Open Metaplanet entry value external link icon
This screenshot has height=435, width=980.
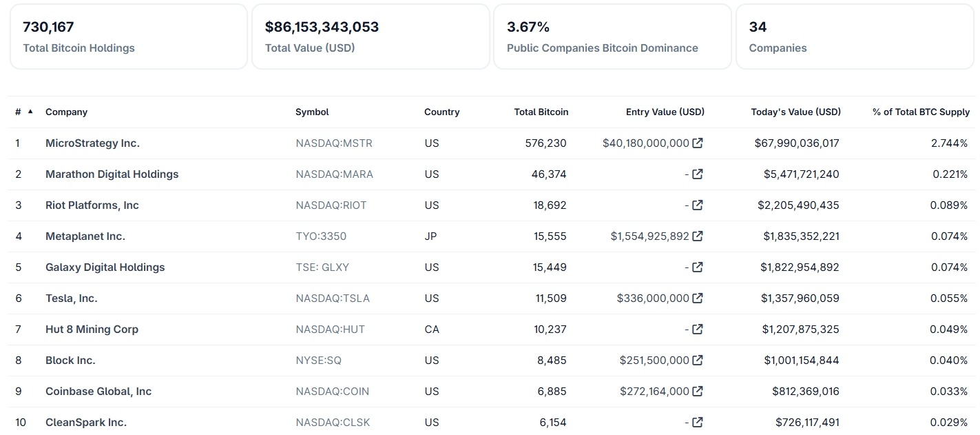[698, 236]
